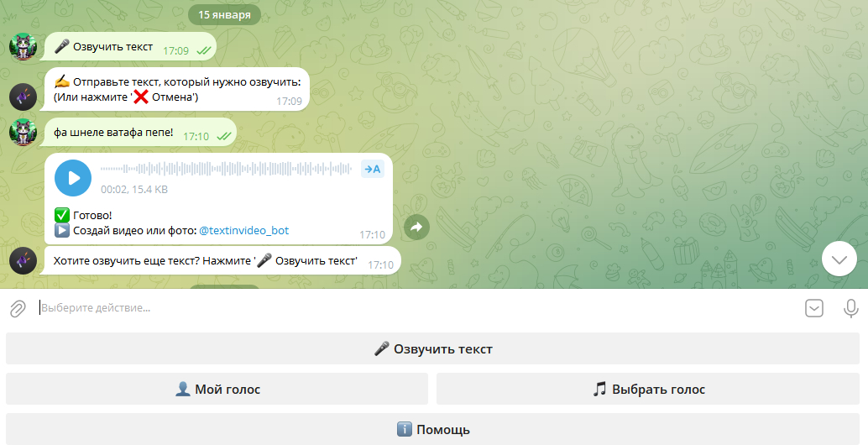The height and width of the screenshot is (445, 868).
Task: Open the @textinvideo_bot link
Action: tap(243, 230)
